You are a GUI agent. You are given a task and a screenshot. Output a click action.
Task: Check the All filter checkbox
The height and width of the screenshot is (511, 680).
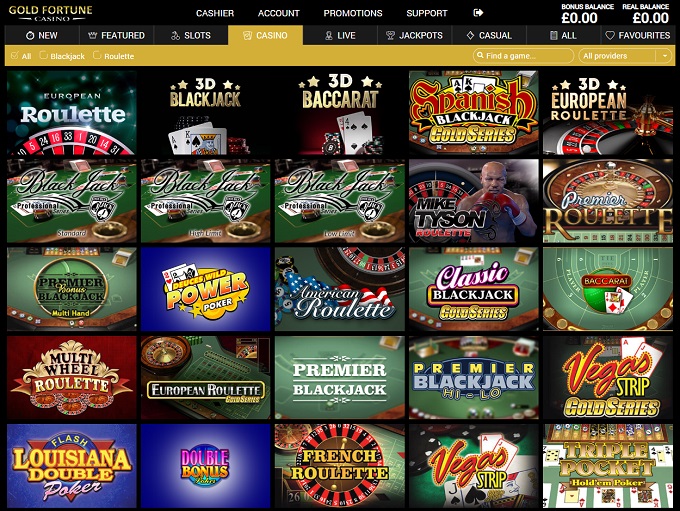coord(15,55)
